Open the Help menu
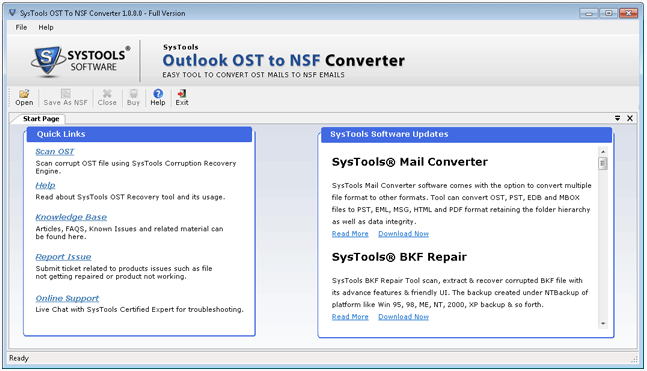647x371 pixels. [x=46, y=27]
